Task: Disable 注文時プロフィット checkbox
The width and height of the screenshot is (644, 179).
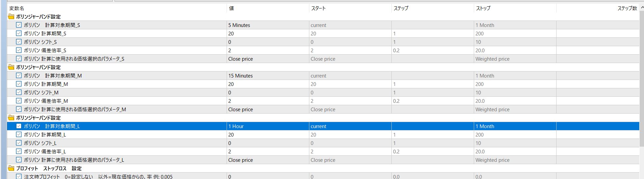Action: click(x=19, y=176)
